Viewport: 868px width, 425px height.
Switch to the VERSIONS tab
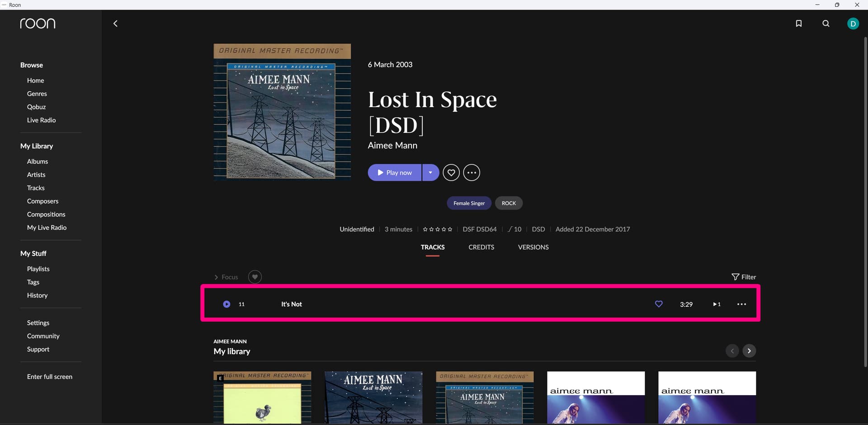533,247
